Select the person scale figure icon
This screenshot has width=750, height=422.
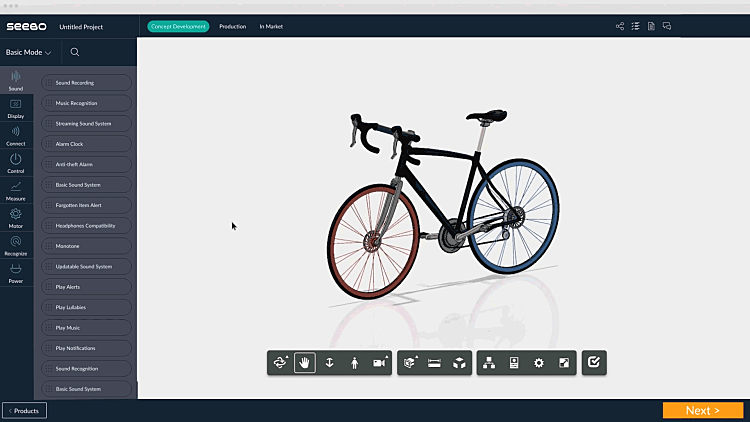pos(354,363)
